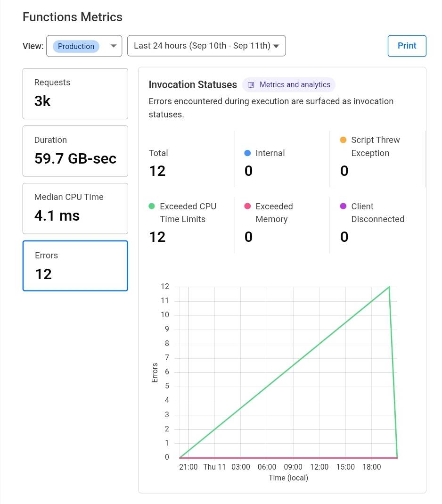Click the Thu 11 time axis label
Screen dimensions: 442x504
coord(214,467)
